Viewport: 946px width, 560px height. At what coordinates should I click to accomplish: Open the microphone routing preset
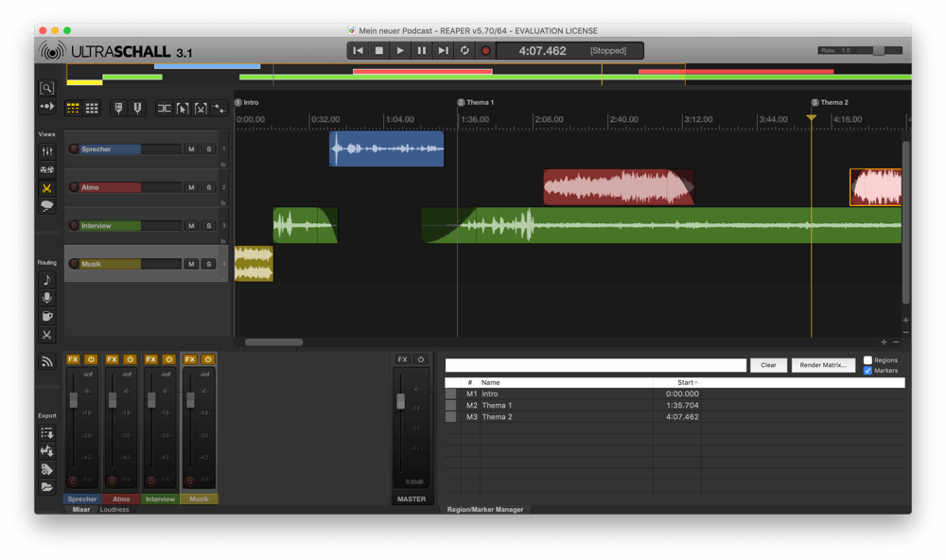(x=46, y=298)
